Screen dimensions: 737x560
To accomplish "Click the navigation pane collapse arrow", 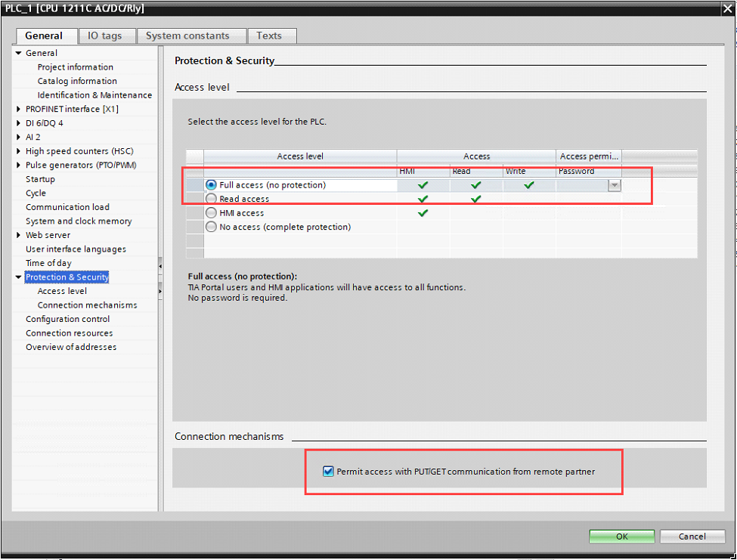I will coord(159,266).
